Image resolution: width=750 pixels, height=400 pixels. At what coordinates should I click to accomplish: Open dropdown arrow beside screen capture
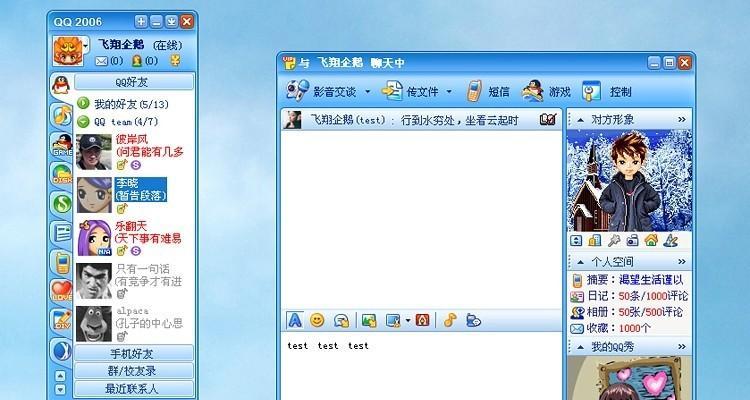pyautogui.click(x=408, y=321)
